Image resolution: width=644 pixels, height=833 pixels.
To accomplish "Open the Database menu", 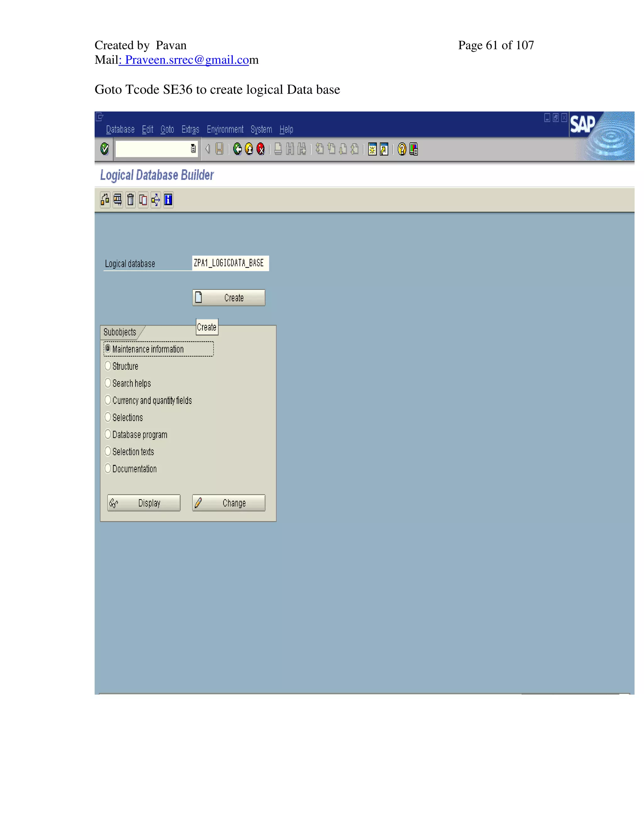I will pos(120,130).
